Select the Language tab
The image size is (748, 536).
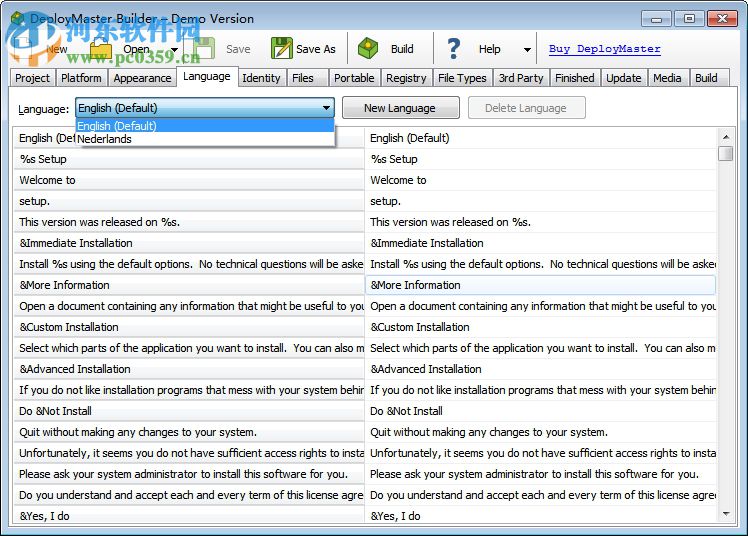[x=207, y=76]
